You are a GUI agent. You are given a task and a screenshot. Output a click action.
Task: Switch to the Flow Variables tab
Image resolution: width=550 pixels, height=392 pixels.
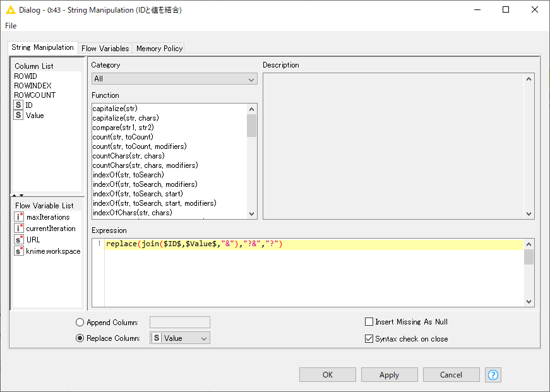[105, 49]
